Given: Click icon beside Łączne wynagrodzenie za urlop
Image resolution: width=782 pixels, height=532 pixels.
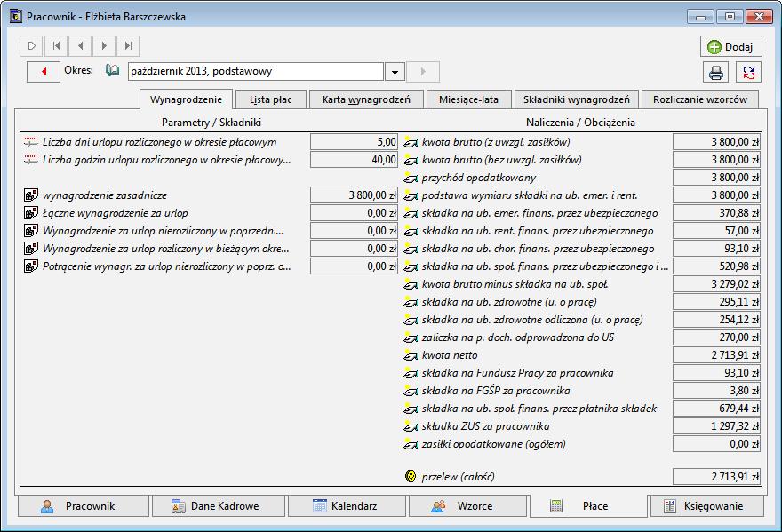Looking at the screenshot, I should (31, 213).
